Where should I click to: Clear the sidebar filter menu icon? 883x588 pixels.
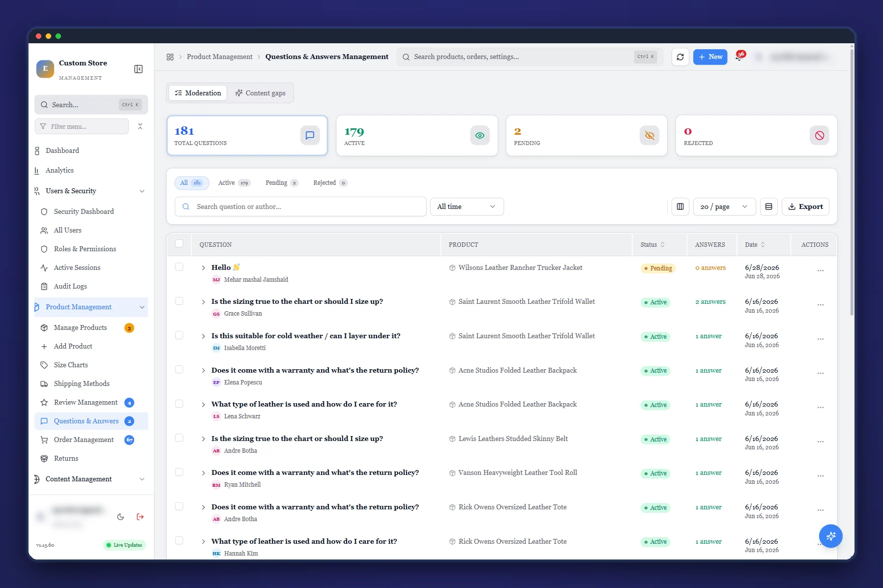tap(140, 126)
